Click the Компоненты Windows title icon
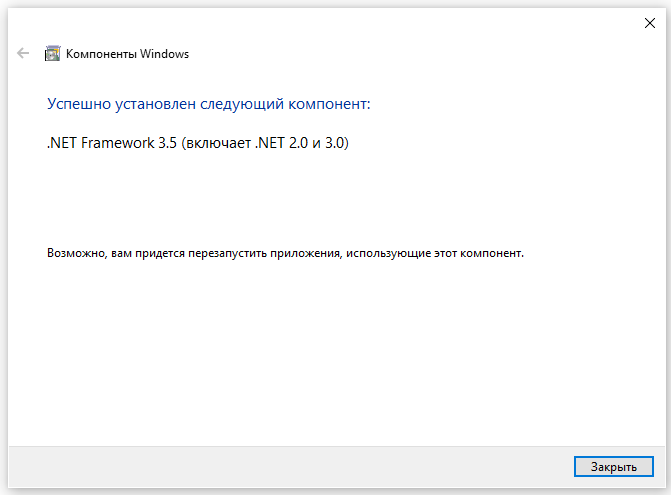The width and height of the screenshot is (671, 495). point(53,53)
